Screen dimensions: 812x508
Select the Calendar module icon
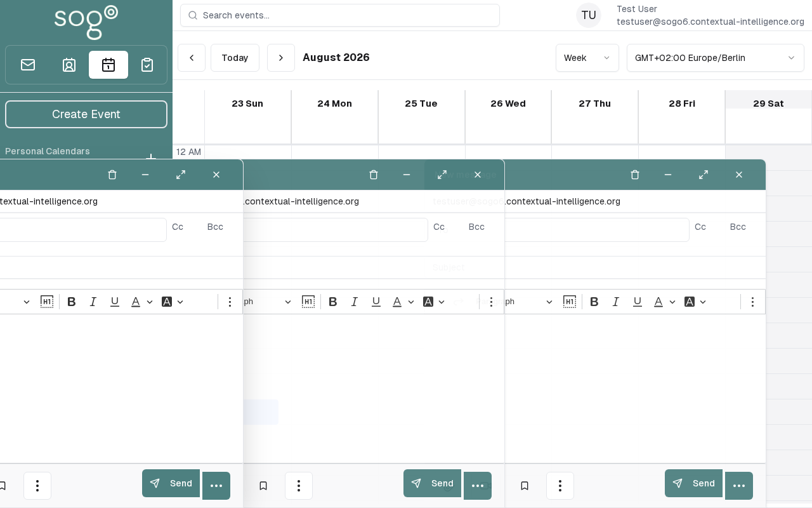pyautogui.click(x=108, y=65)
